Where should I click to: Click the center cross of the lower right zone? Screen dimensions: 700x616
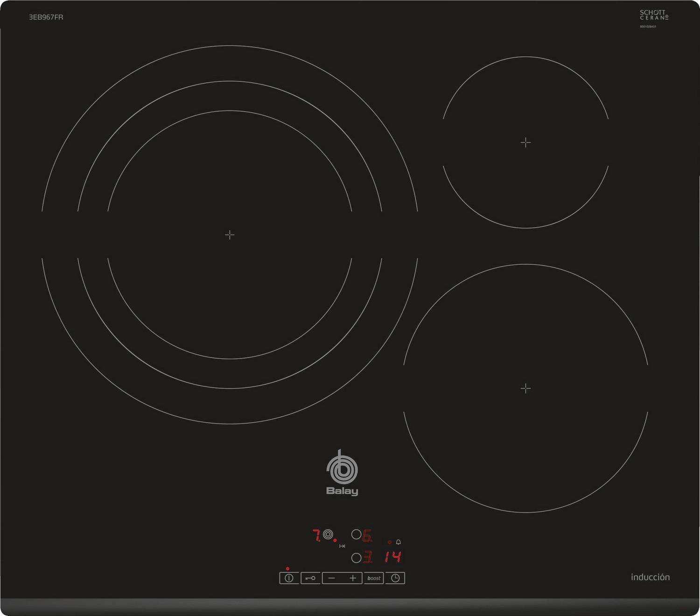525,388
